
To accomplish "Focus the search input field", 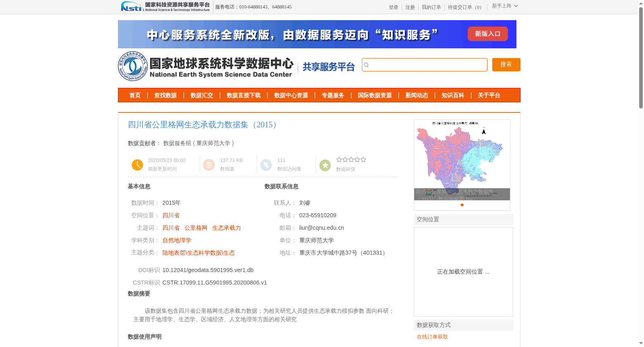I will pos(425,65).
